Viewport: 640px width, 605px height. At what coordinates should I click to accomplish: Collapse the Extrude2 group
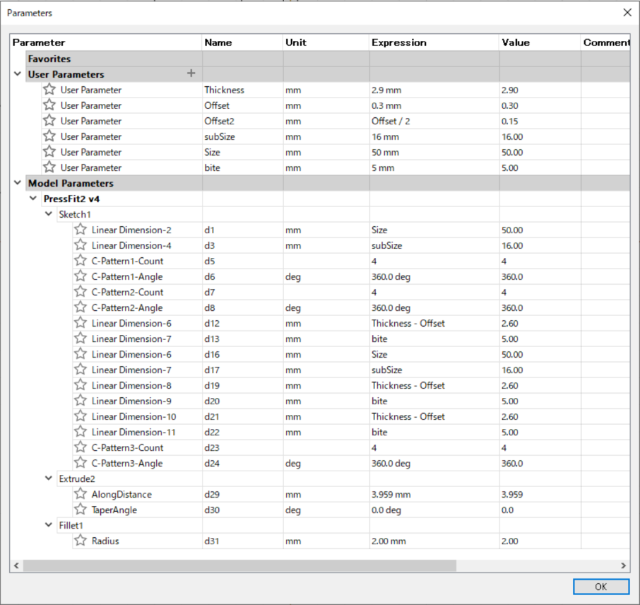click(x=49, y=478)
